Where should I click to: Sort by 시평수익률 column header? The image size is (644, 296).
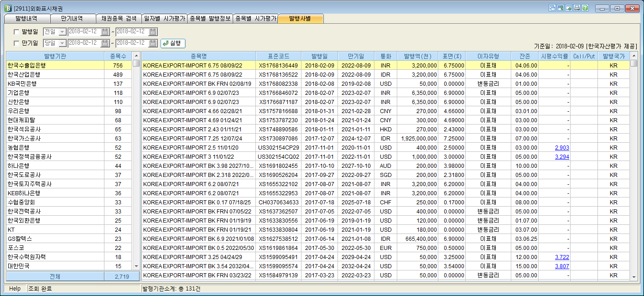(554, 56)
